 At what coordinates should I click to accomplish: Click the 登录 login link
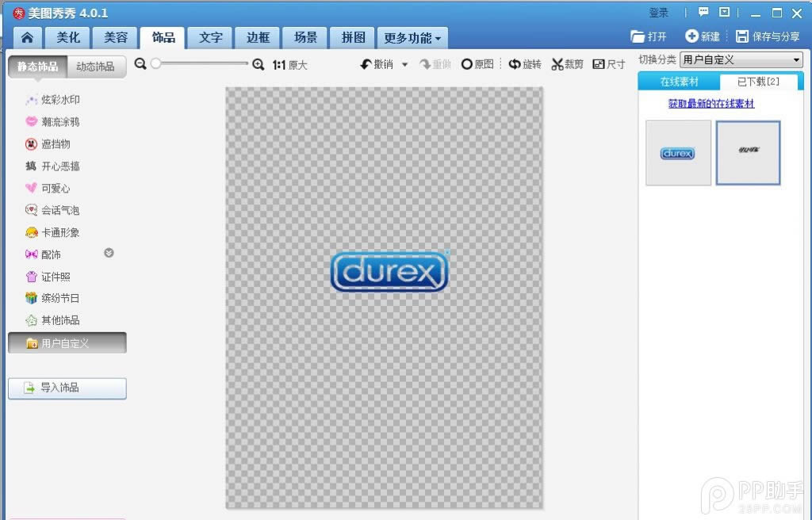pos(658,13)
